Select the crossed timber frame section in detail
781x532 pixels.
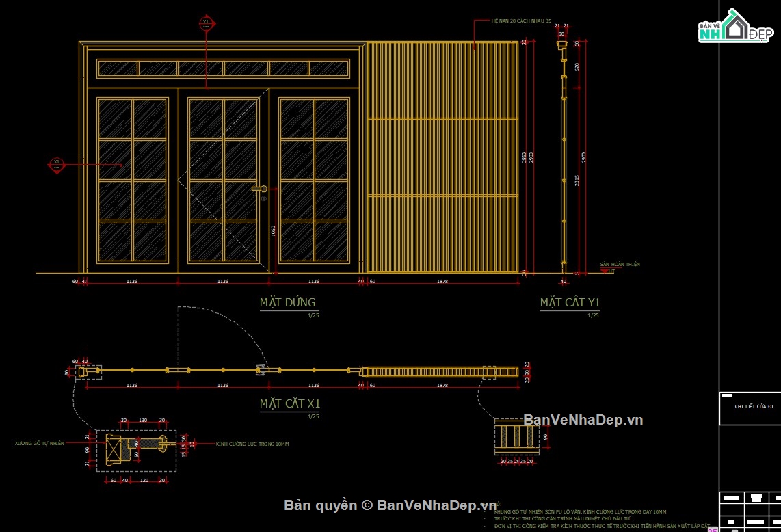[x=114, y=450]
